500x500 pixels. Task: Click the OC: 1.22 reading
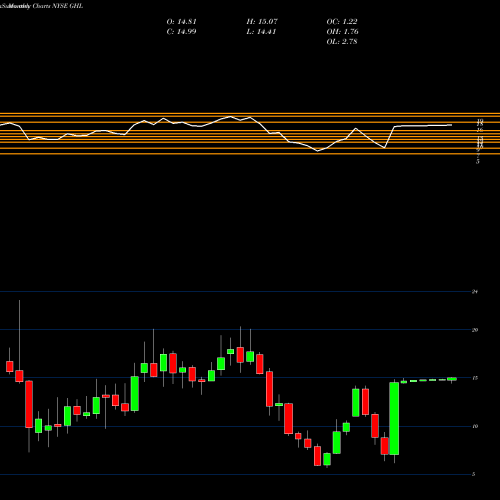pyautogui.click(x=342, y=22)
